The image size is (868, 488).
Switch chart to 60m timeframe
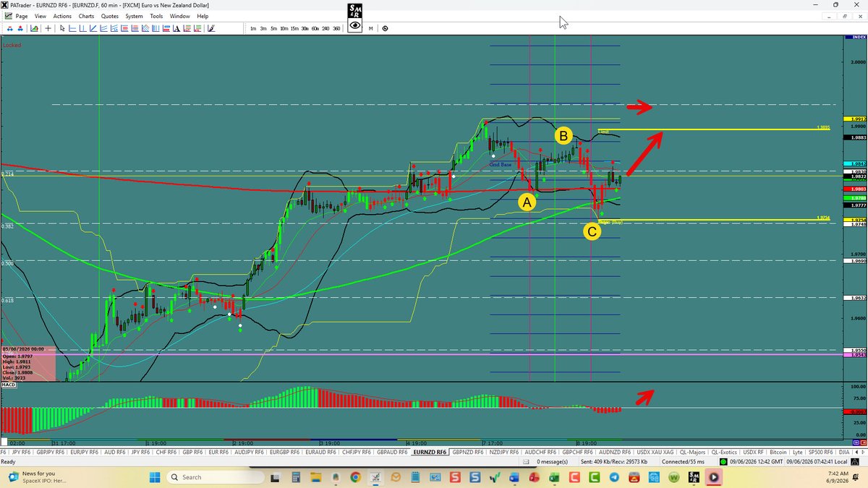pos(315,28)
